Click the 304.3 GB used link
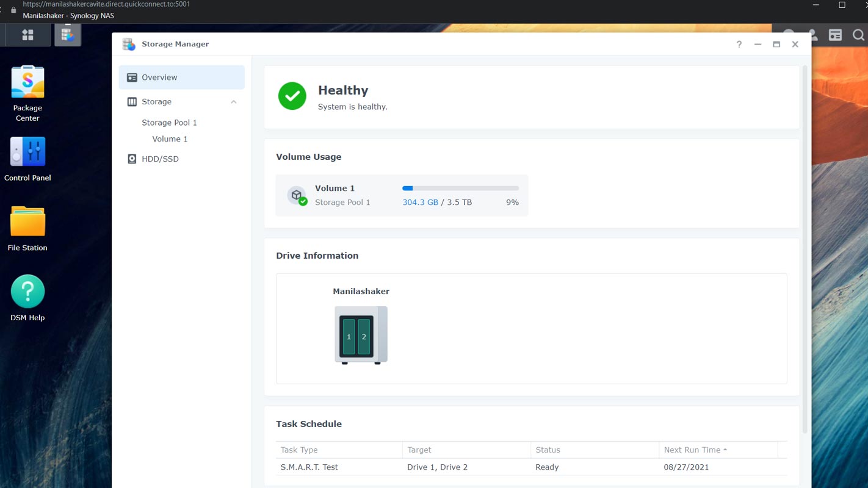 pos(420,203)
